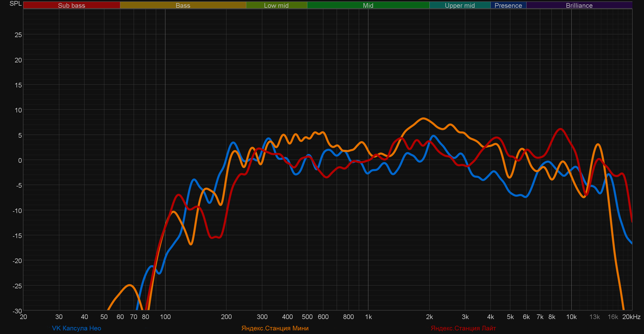Click the Brilliance band header
The width and height of the screenshot is (644, 334).
point(579,5)
